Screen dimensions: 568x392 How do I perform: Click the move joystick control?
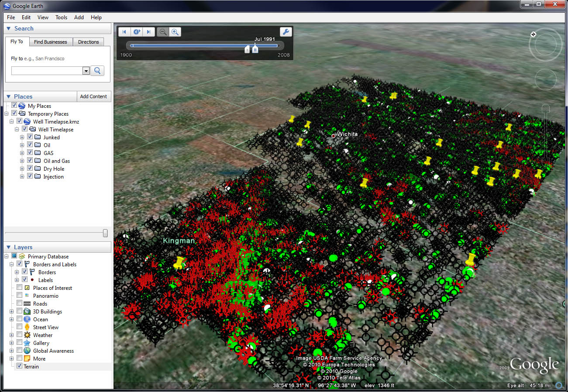(x=545, y=79)
